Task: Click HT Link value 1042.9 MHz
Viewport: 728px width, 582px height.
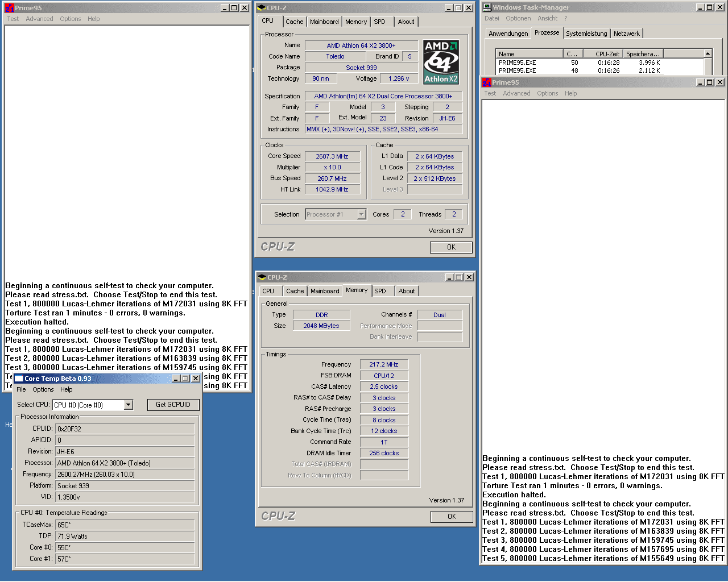Action: click(332, 189)
